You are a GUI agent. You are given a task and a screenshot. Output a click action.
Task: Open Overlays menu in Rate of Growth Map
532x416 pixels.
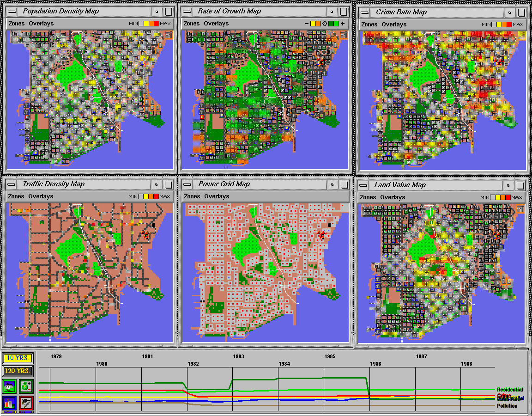coord(216,24)
